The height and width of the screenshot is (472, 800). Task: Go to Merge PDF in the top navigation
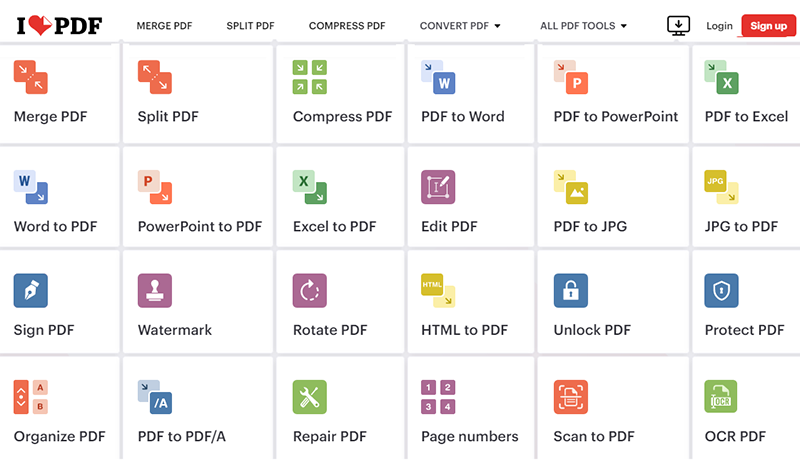(x=164, y=26)
